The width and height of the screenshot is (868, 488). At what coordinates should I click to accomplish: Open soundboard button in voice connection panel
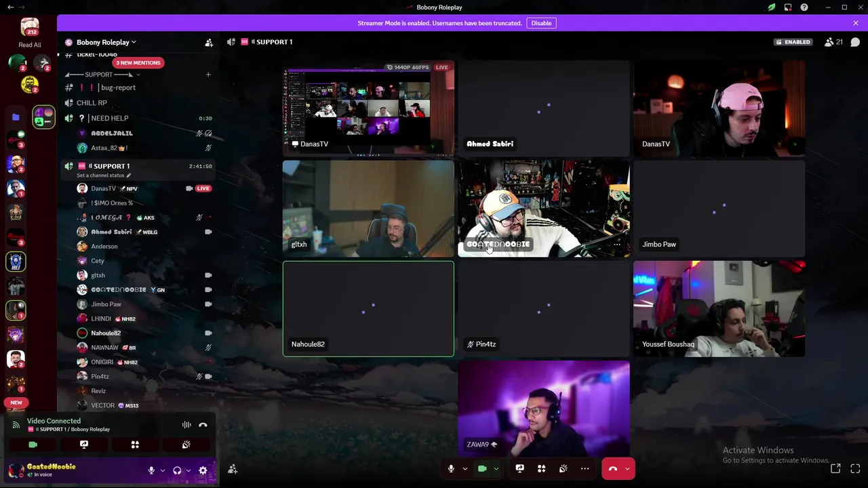(186, 445)
